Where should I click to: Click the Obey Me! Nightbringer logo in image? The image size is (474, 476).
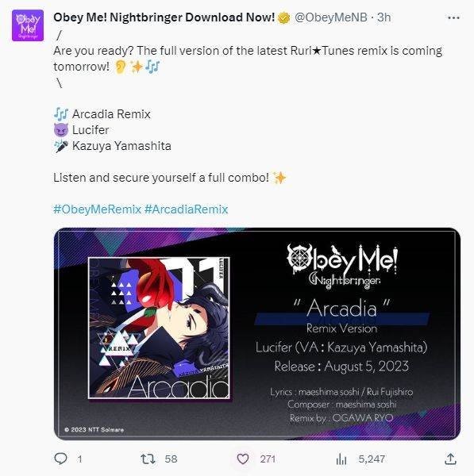pyautogui.click(x=342, y=265)
